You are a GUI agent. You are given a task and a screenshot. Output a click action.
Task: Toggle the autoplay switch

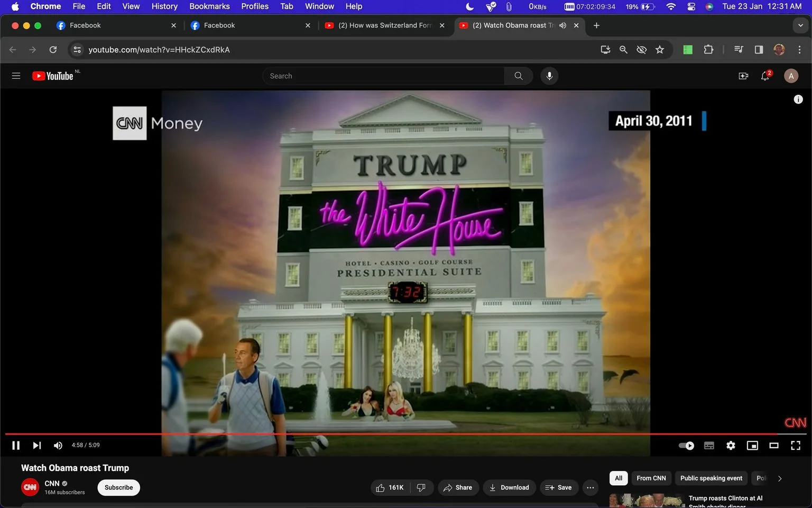686,446
